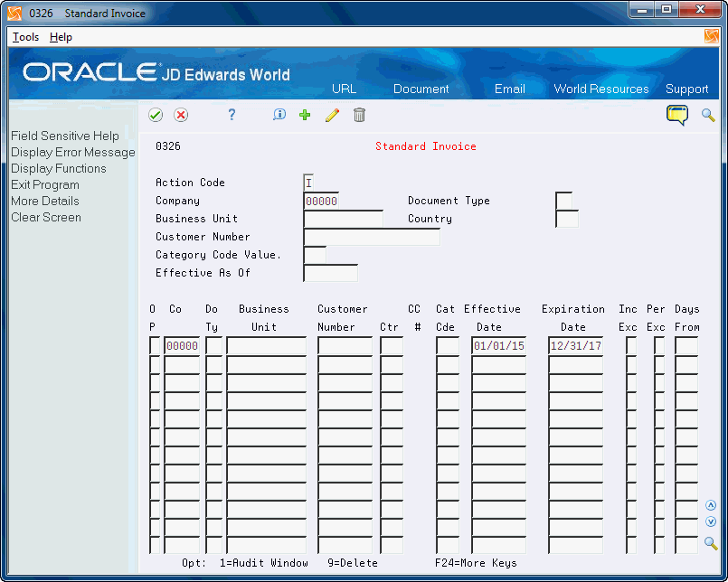Click the Company field in header

[x=321, y=201]
